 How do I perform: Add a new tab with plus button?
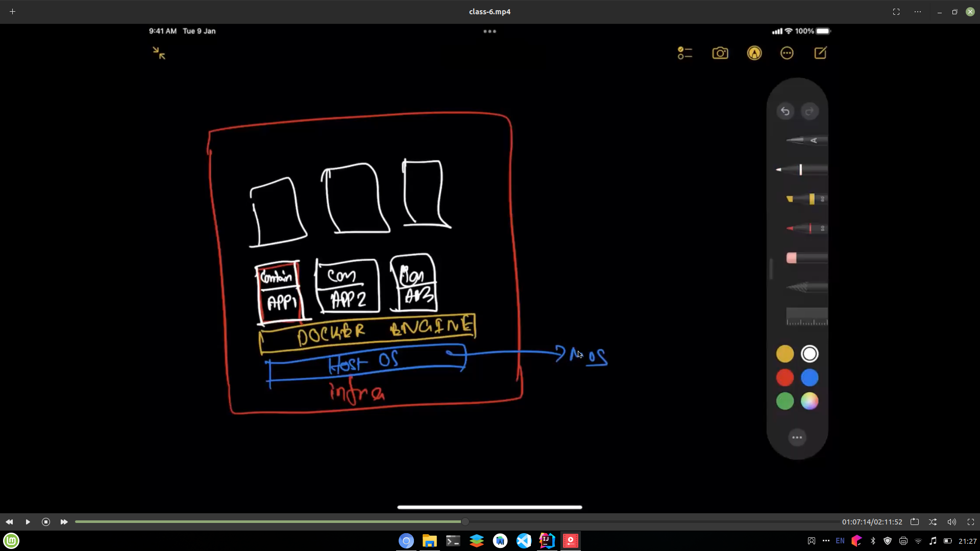[x=12, y=12]
